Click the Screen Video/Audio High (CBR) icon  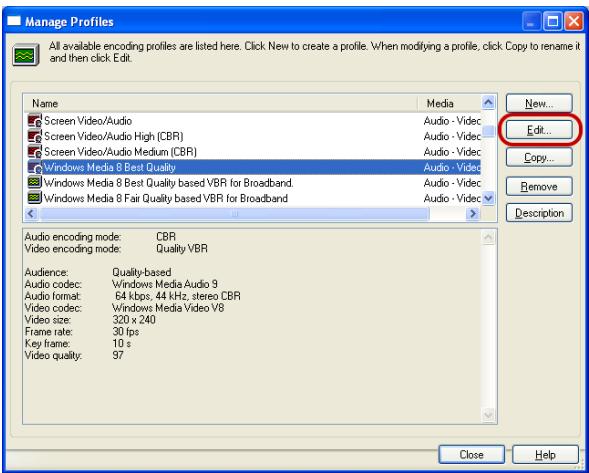pyautogui.click(x=35, y=136)
